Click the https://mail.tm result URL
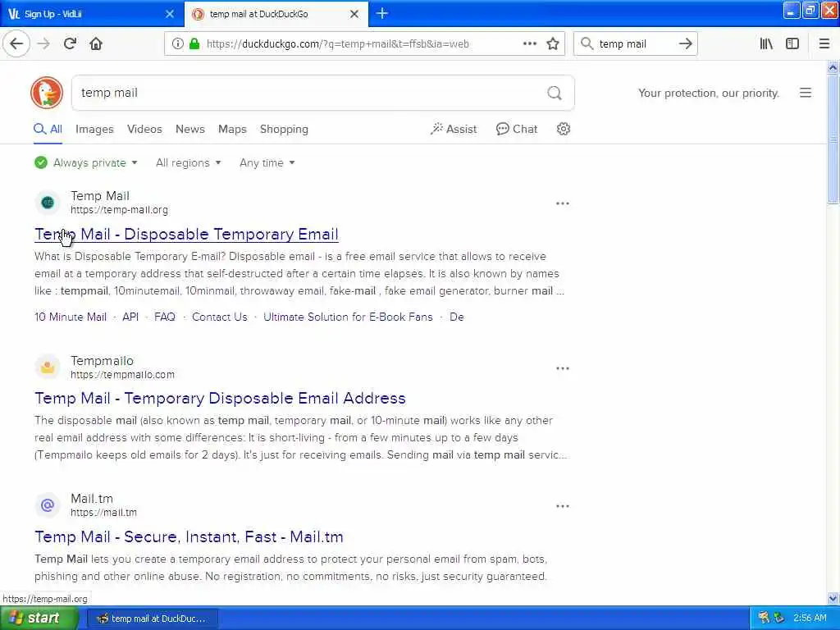Screen dimensions: 840x630 click(x=103, y=513)
